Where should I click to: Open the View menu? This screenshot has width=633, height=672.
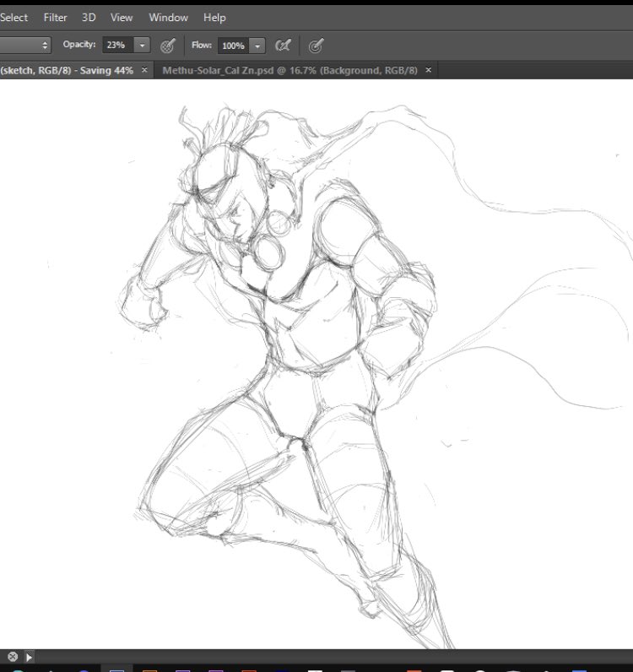click(122, 18)
